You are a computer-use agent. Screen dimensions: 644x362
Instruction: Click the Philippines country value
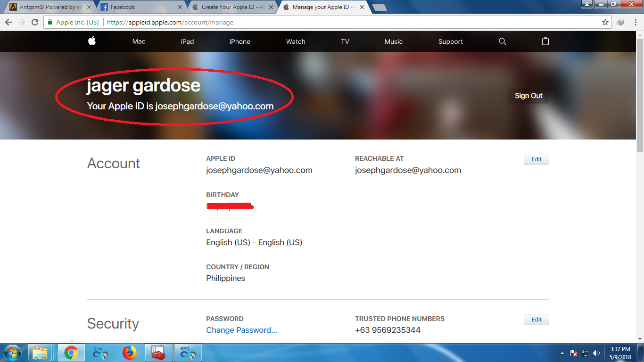pos(225,278)
